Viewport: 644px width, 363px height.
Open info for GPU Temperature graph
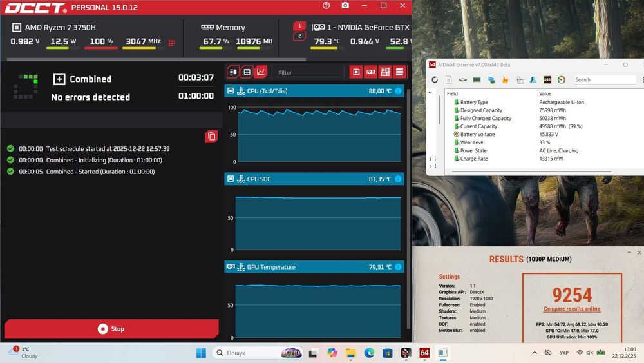[x=398, y=267]
